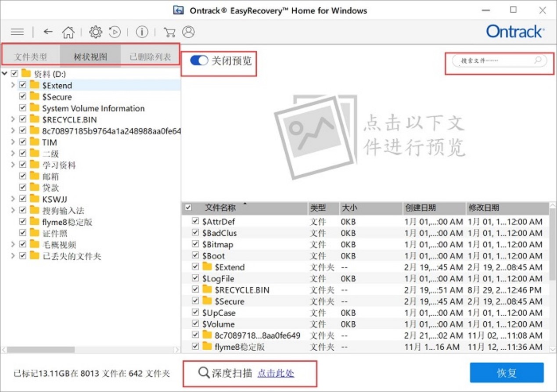Expand the 已丢失的文件夹 tree node
The width and height of the screenshot is (557, 392).
(x=12, y=256)
